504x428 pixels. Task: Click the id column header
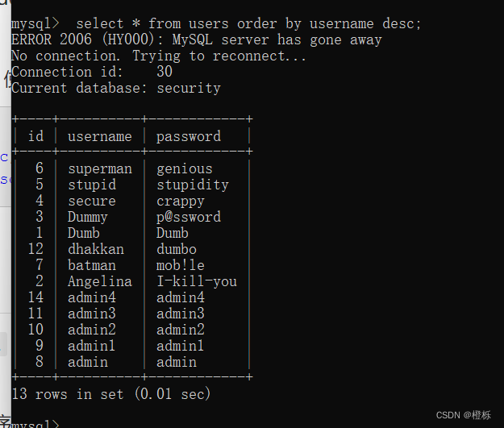pos(35,136)
